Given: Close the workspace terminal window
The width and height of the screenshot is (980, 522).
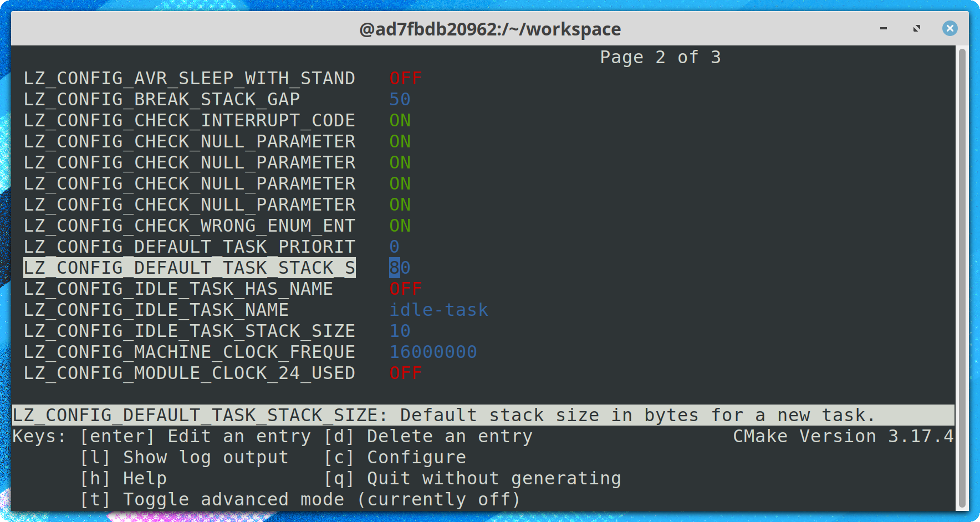Looking at the screenshot, I should pyautogui.click(x=950, y=28).
